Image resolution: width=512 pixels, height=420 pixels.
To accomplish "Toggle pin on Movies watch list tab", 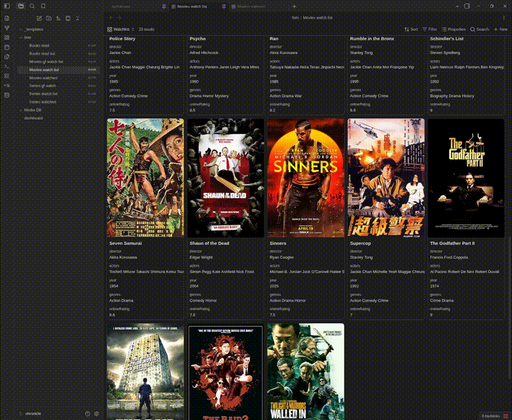I will tap(223, 6).
